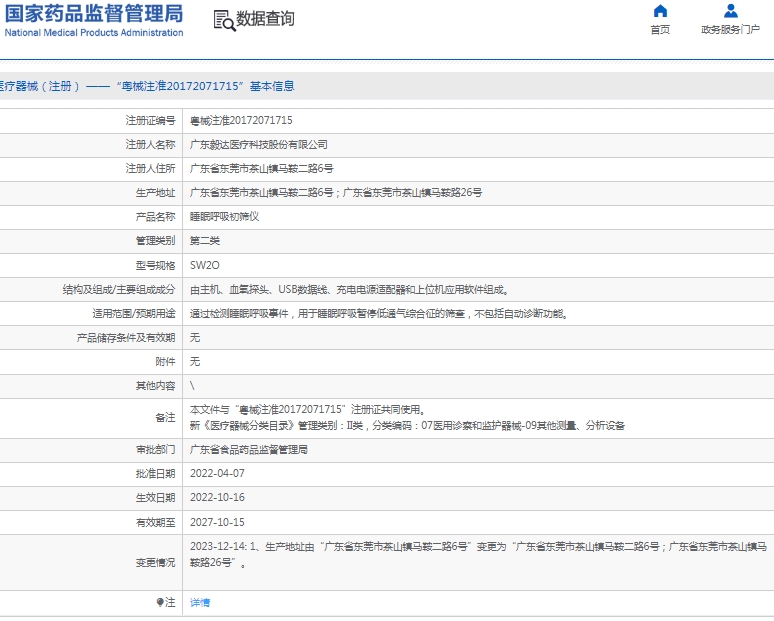Click the 注册人住所 label
This screenshot has height=621, width=774.
[151, 169]
